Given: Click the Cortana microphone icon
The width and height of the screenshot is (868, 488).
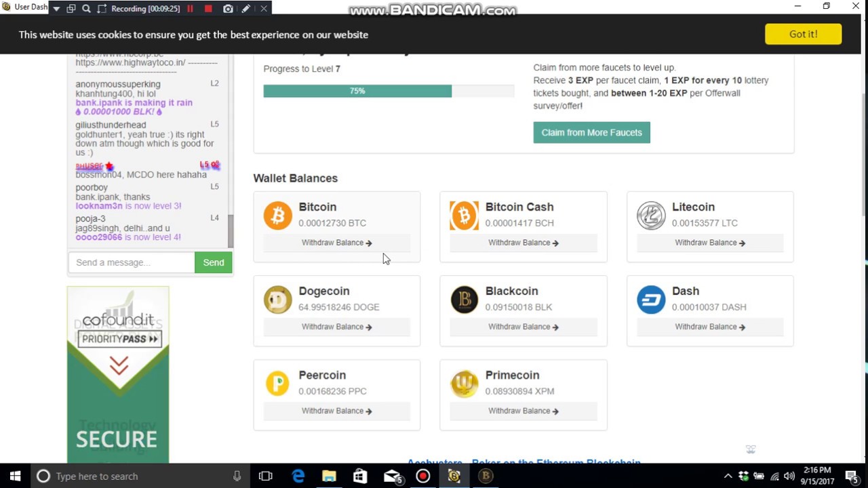Looking at the screenshot, I should coord(237,476).
